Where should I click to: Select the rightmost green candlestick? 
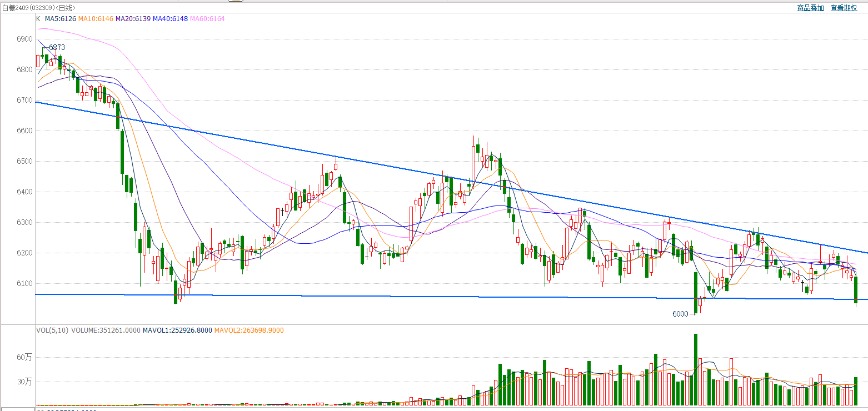pyautogui.click(x=856, y=290)
